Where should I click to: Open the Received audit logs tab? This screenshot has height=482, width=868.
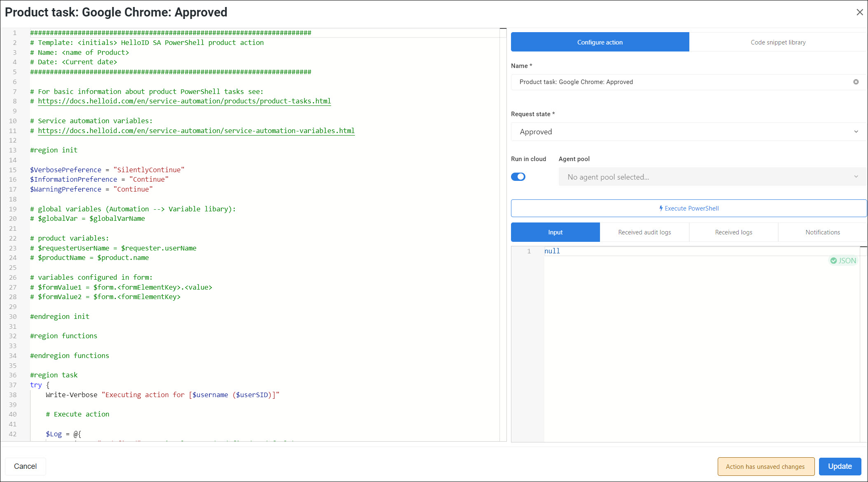(x=644, y=232)
